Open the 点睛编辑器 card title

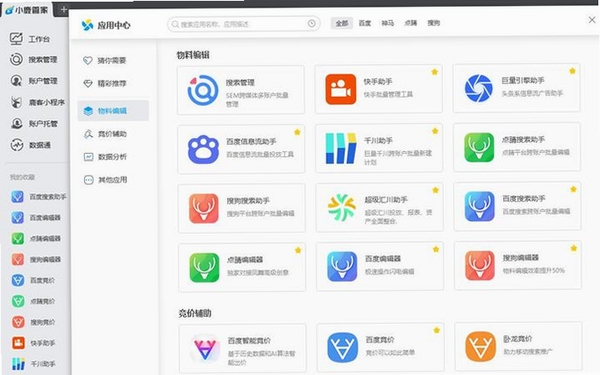click(245, 259)
